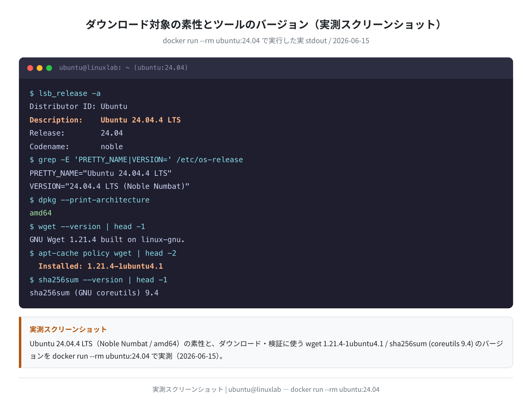This screenshot has width=532, height=406.
Task: Click the yellow minimize dot in terminal title bar
Action: (40, 68)
